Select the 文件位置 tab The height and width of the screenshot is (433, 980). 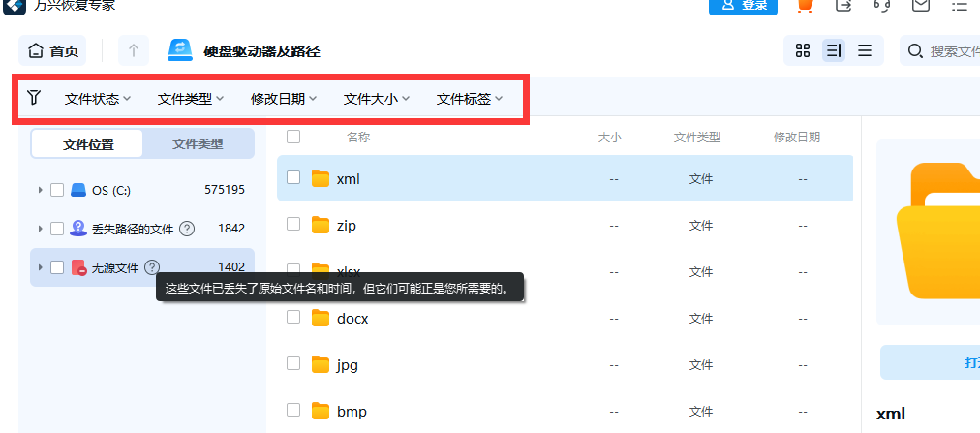click(x=87, y=144)
